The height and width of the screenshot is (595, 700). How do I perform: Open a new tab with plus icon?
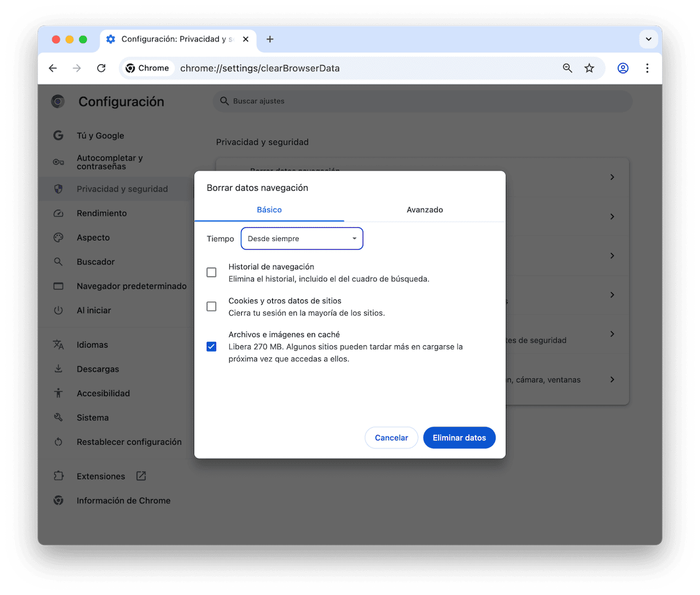[x=269, y=39]
